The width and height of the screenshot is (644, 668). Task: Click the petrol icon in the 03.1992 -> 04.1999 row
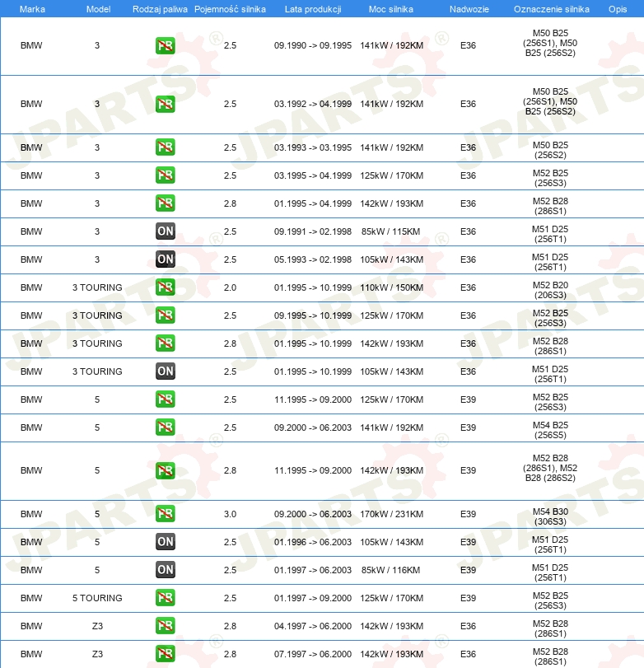click(x=166, y=104)
